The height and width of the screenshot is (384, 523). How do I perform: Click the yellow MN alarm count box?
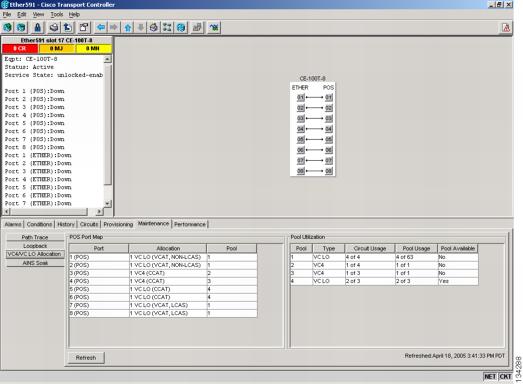[x=93, y=49]
